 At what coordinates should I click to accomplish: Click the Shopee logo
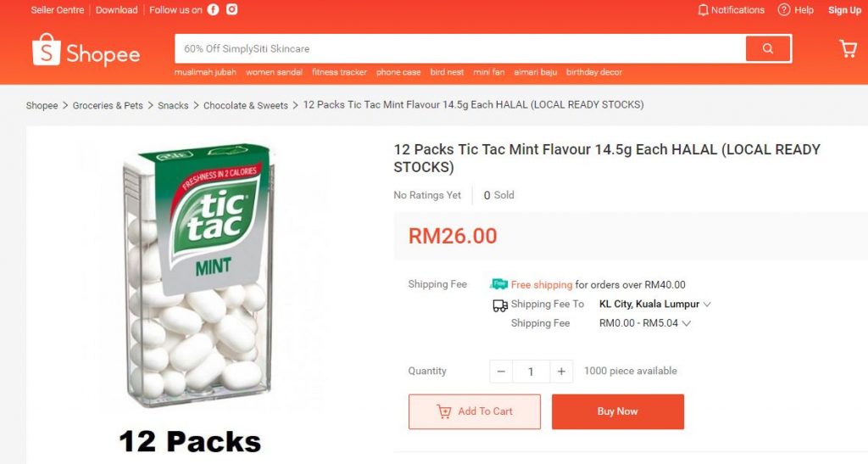(x=86, y=52)
